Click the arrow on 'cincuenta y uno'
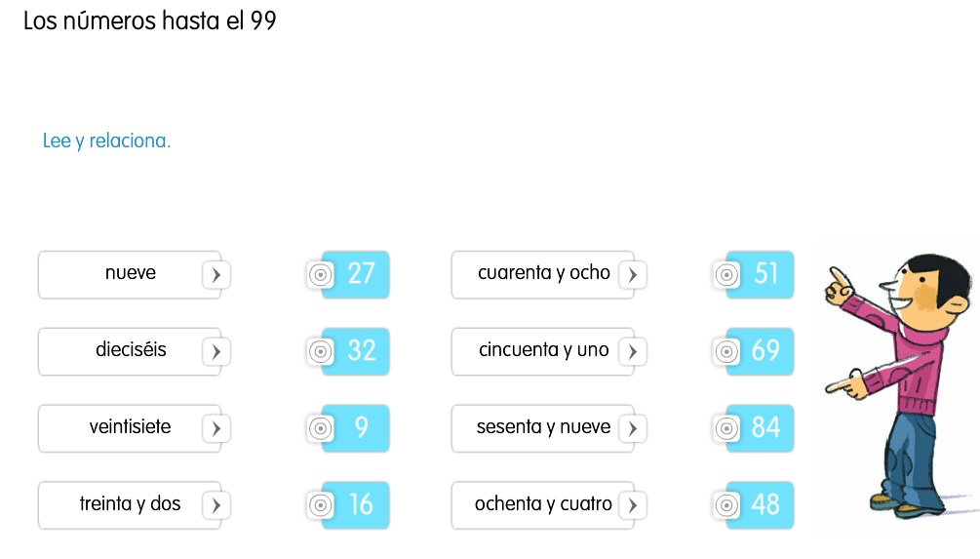980x559 pixels. (x=632, y=352)
